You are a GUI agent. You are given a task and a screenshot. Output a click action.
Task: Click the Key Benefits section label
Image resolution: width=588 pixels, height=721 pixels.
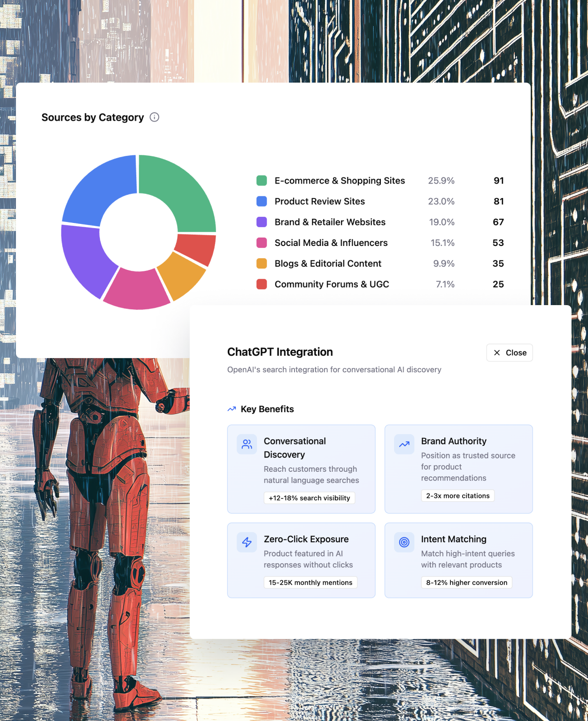[267, 409]
